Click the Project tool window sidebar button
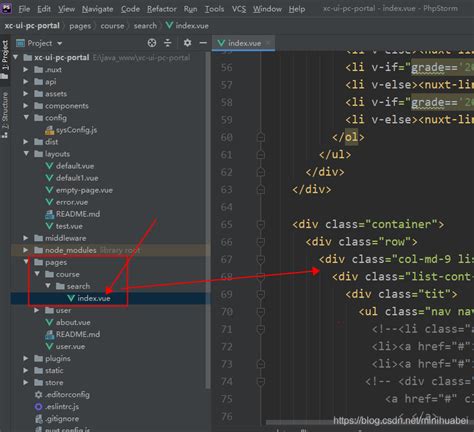Screen dimensions: 474x432 (5, 59)
